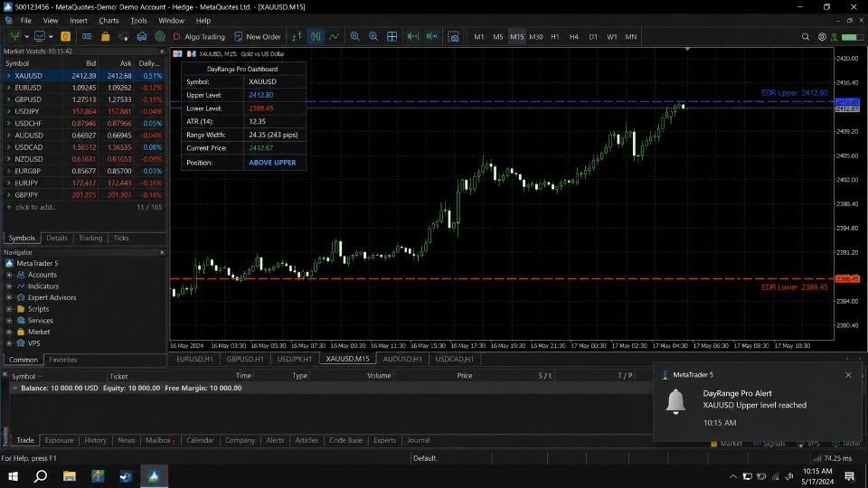Open the Insert menu

78,21
